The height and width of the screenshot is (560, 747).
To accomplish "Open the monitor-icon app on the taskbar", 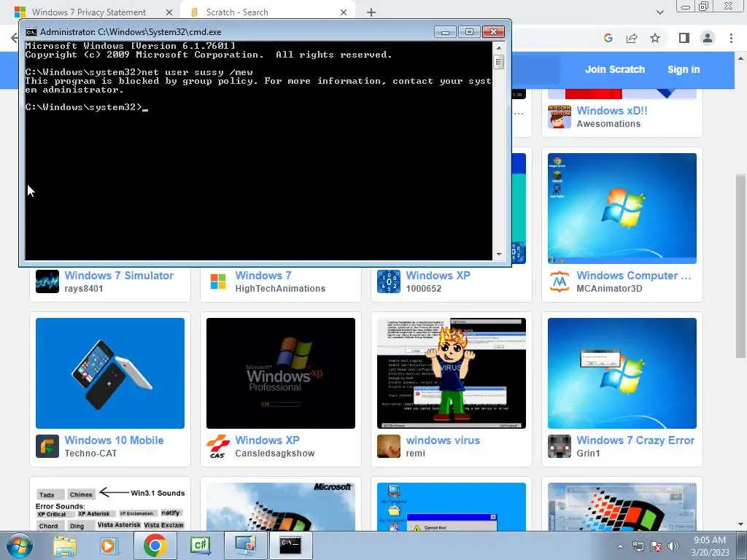I will click(245, 545).
